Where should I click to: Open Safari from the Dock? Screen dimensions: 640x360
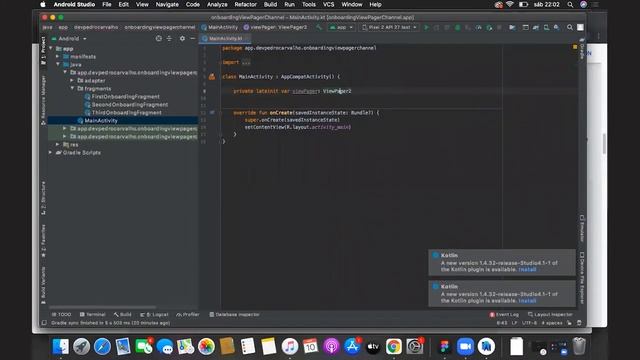(102, 347)
